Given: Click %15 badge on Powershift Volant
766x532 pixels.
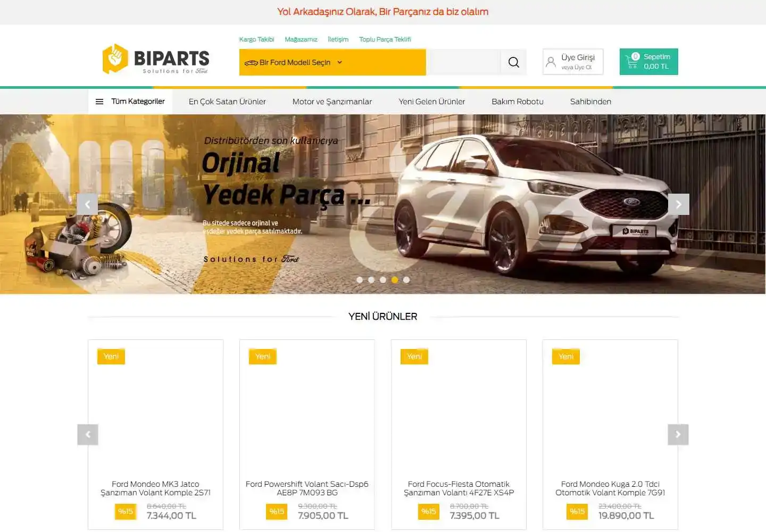Looking at the screenshot, I should (x=277, y=511).
